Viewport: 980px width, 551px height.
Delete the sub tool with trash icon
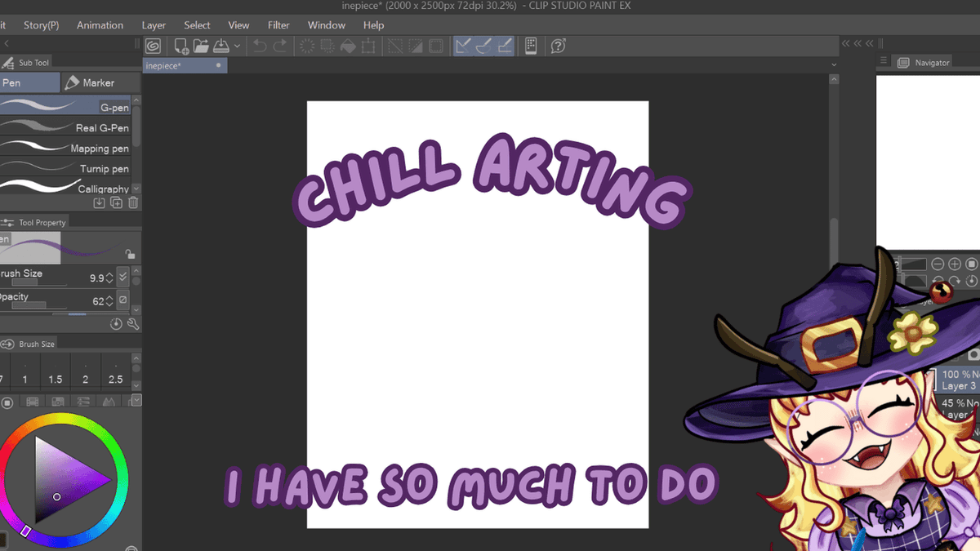click(133, 202)
